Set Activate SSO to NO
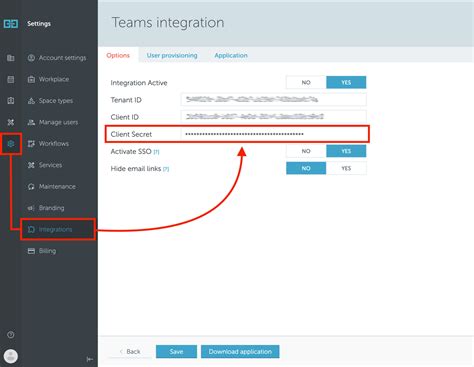This screenshot has width=474, height=367. pos(306,151)
